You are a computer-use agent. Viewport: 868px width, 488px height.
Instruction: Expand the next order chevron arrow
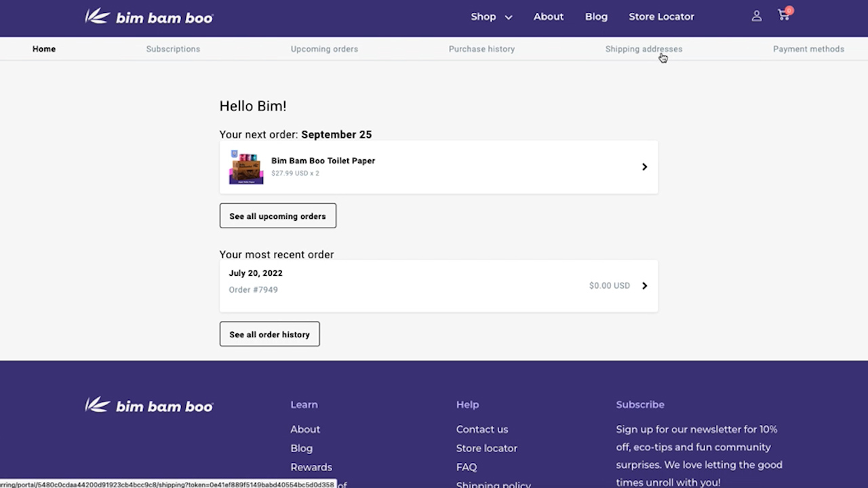(645, 167)
